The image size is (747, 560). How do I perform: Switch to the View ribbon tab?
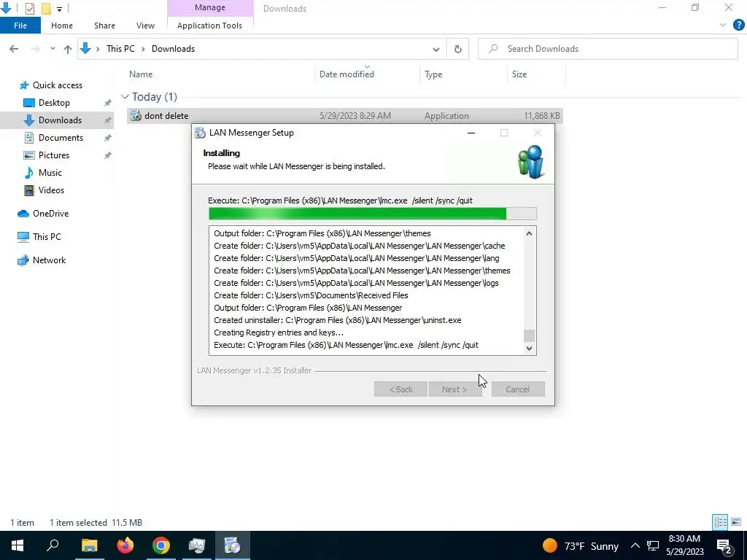(x=145, y=26)
